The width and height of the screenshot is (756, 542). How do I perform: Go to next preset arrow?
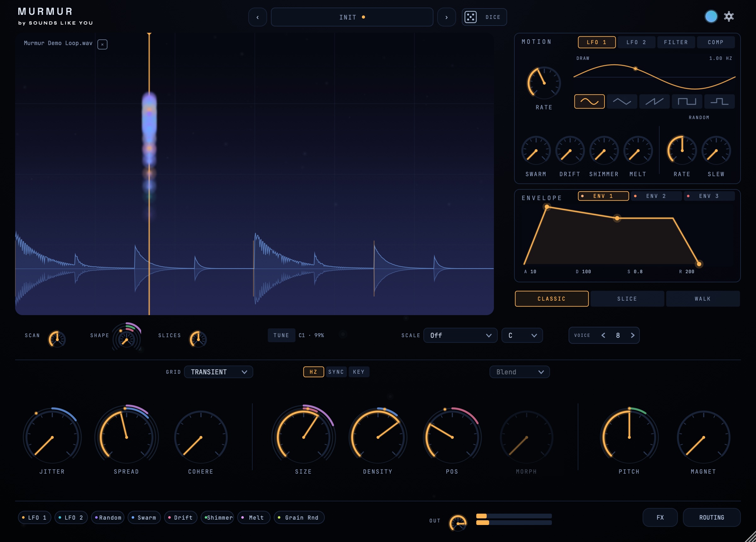point(446,17)
